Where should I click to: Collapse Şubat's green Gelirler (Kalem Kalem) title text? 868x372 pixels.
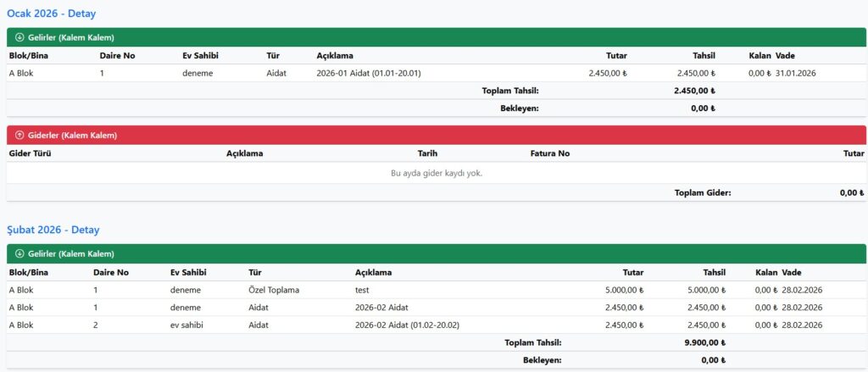click(71, 253)
